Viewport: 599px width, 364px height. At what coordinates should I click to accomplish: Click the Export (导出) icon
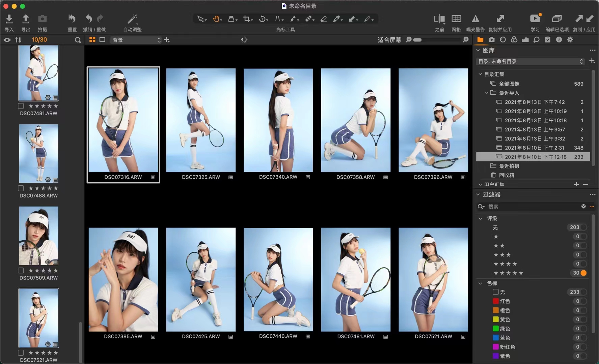(26, 19)
